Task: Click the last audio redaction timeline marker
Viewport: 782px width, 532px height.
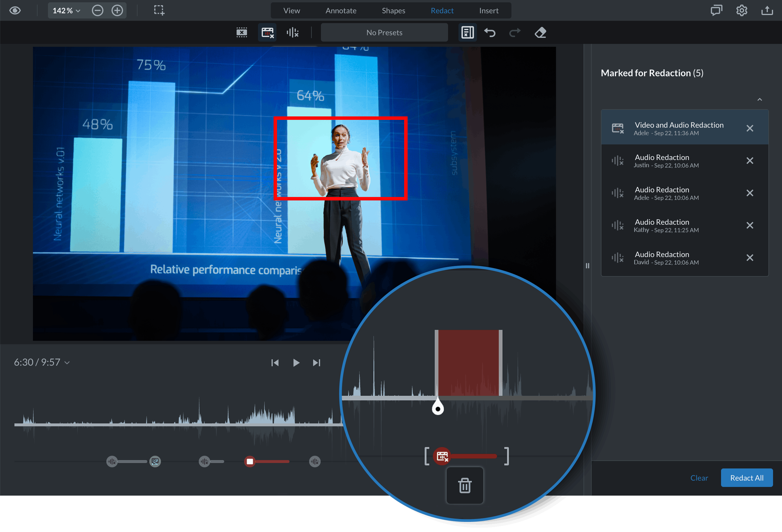Action: coord(315,462)
